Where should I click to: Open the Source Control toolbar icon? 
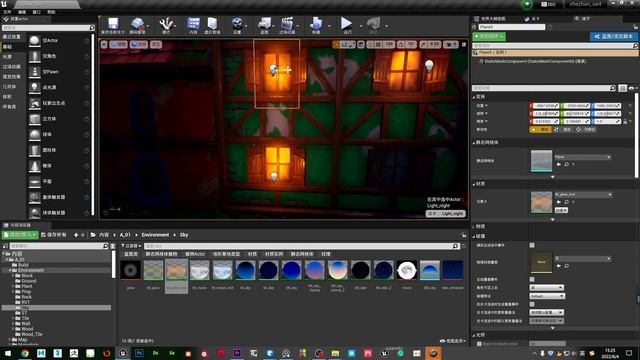(138, 24)
